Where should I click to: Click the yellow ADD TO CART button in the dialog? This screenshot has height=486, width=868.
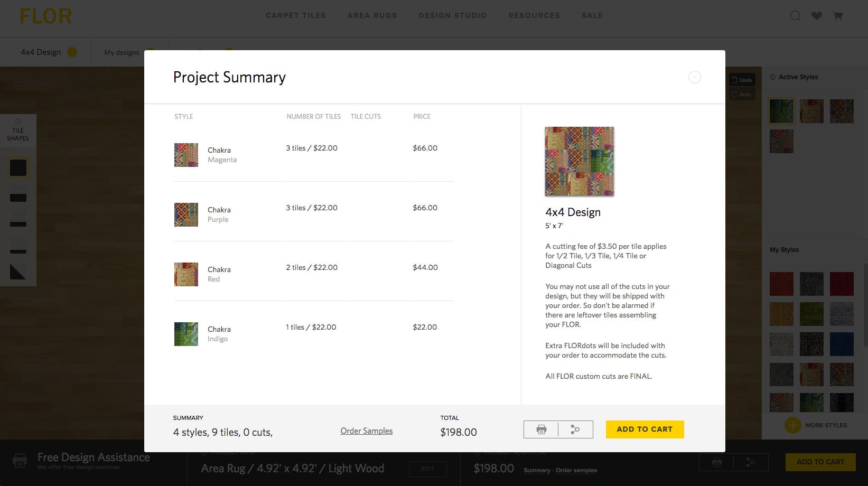click(645, 429)
